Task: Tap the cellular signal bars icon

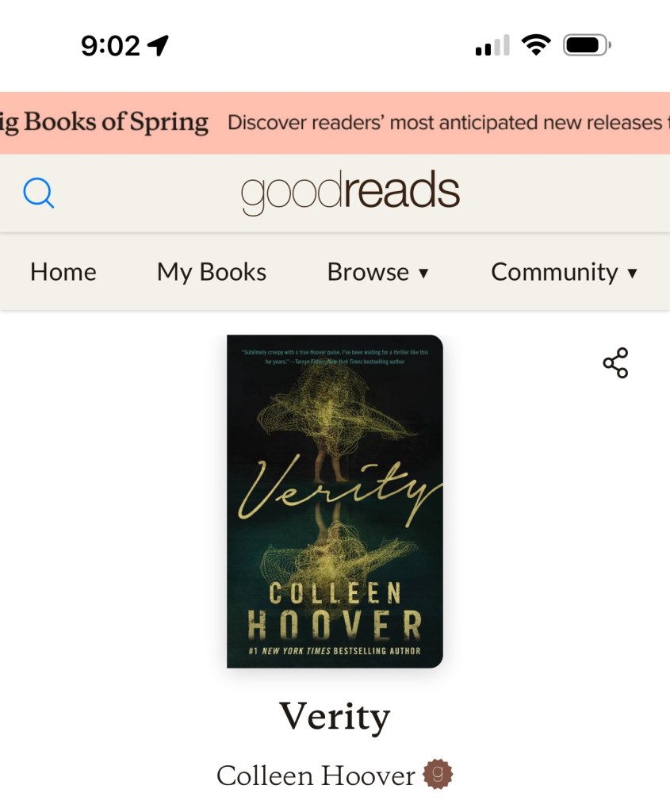Action: tap(493, 45)
